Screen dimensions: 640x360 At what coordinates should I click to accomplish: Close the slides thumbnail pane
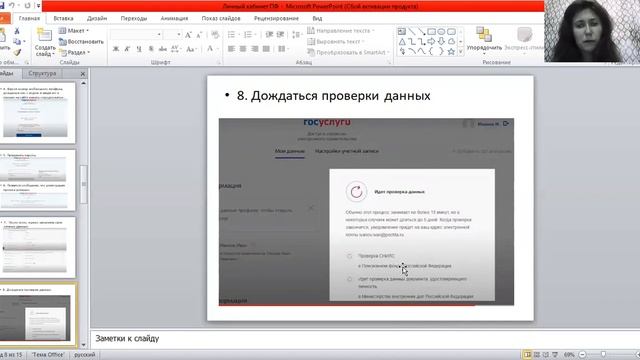(83, 74)
